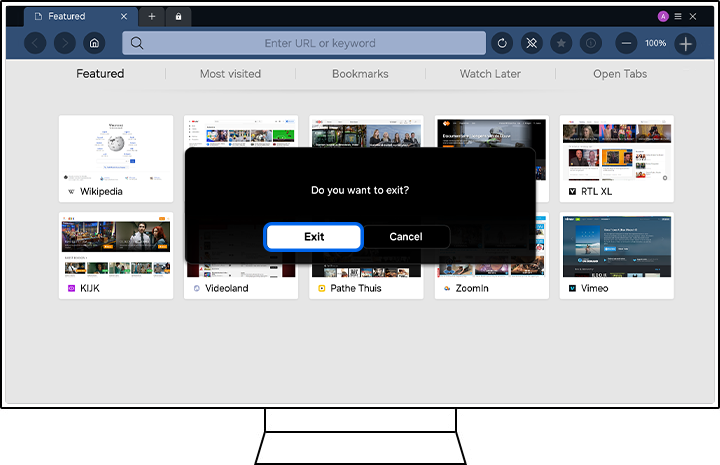
Task: Switch to the Most visited tab
Action: [x=230, y=74]
